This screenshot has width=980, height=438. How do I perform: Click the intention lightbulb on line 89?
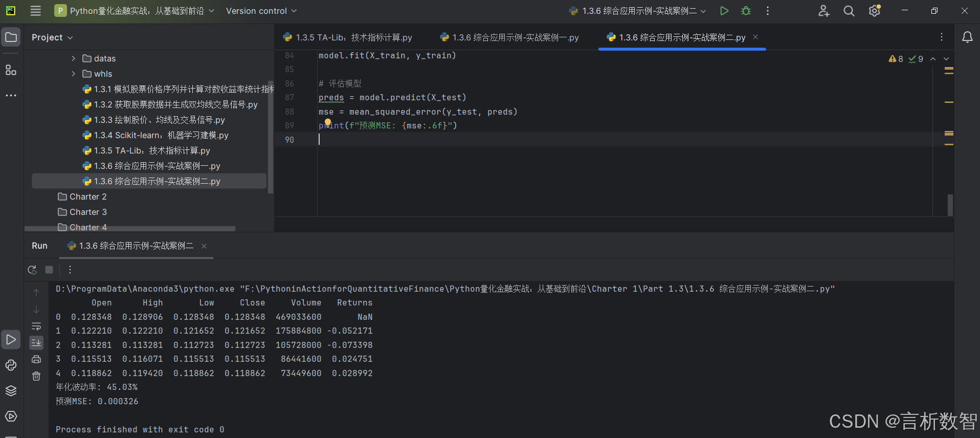click(328, 122)
